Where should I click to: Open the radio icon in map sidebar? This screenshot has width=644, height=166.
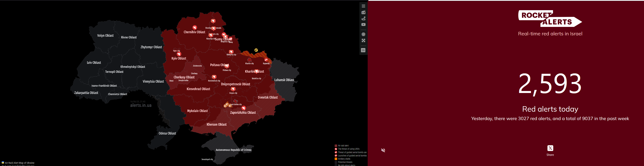click(x=363, y=12)
